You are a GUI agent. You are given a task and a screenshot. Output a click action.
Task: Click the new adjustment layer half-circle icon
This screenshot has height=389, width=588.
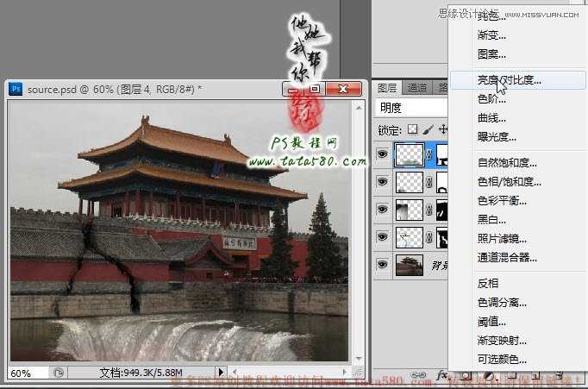[x=488, y=375]
